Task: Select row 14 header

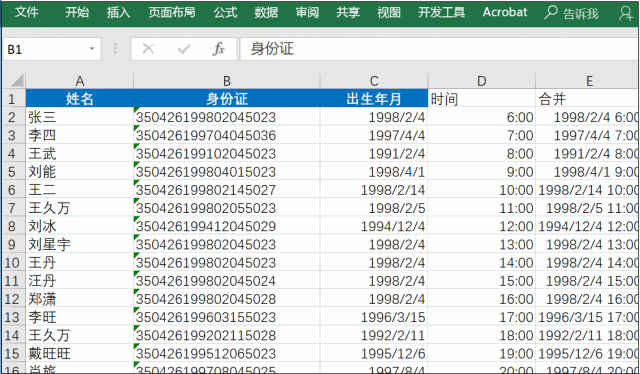Action: (14, 335)
